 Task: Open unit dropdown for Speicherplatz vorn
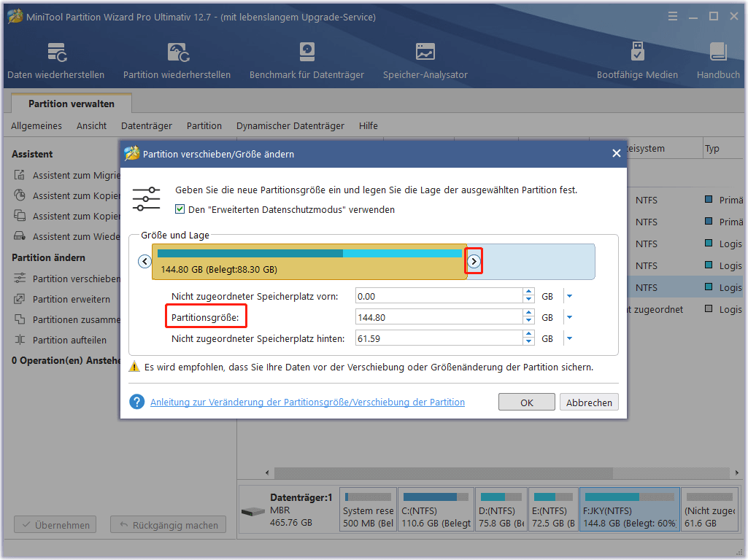569,296
